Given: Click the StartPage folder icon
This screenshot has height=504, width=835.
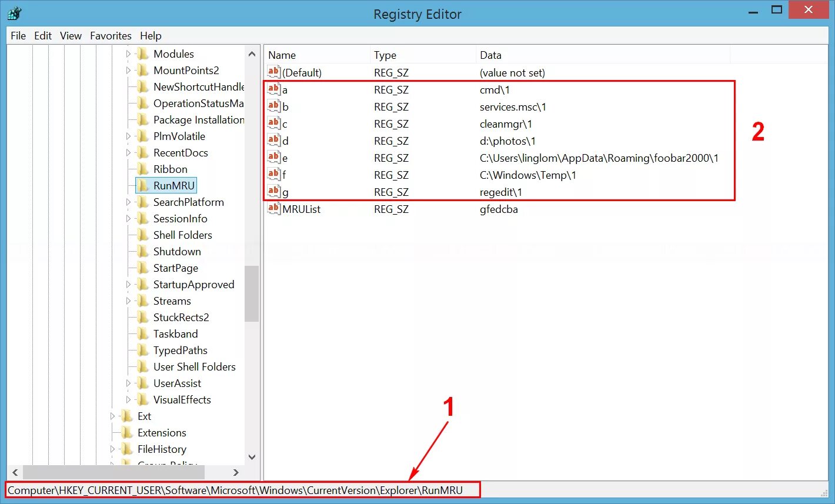Looking at the screenshot, I should [143, 268].
